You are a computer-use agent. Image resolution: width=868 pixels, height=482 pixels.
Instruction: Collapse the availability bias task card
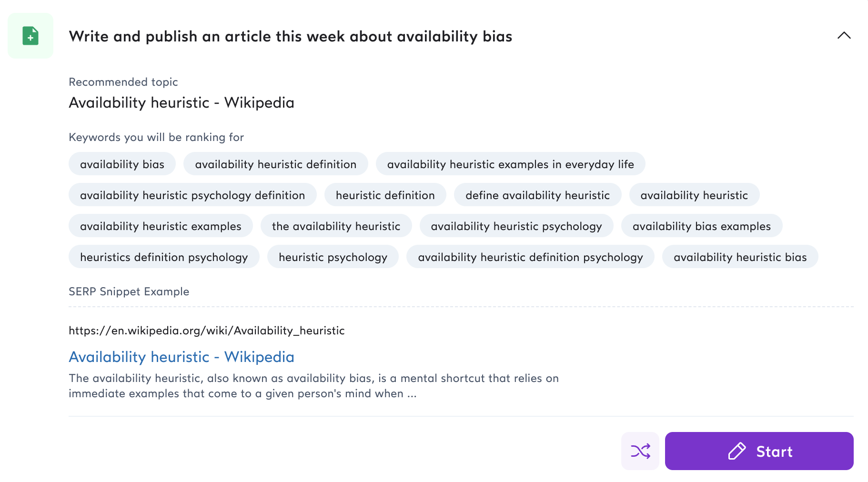[844, 36]
